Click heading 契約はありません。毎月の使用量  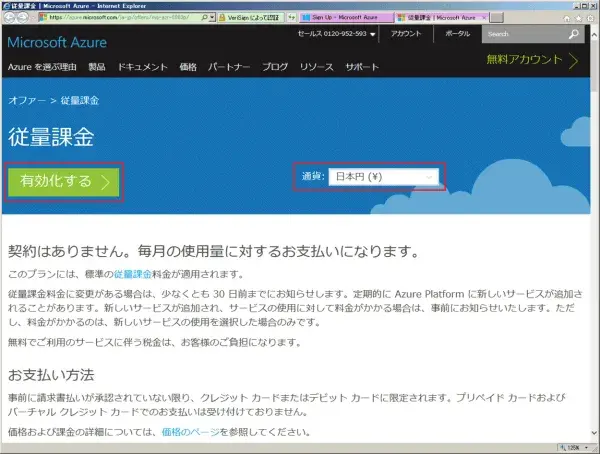click(214, 251)
